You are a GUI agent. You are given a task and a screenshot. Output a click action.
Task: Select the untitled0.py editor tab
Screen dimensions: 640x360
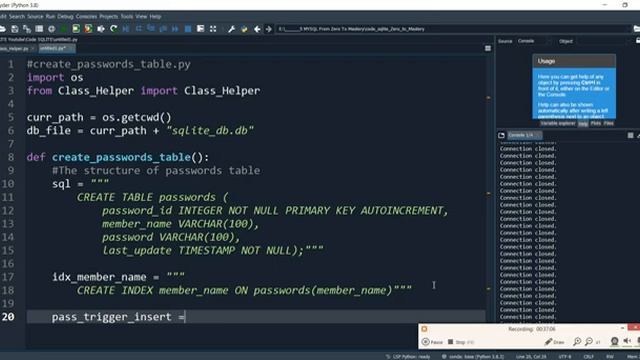56,48
